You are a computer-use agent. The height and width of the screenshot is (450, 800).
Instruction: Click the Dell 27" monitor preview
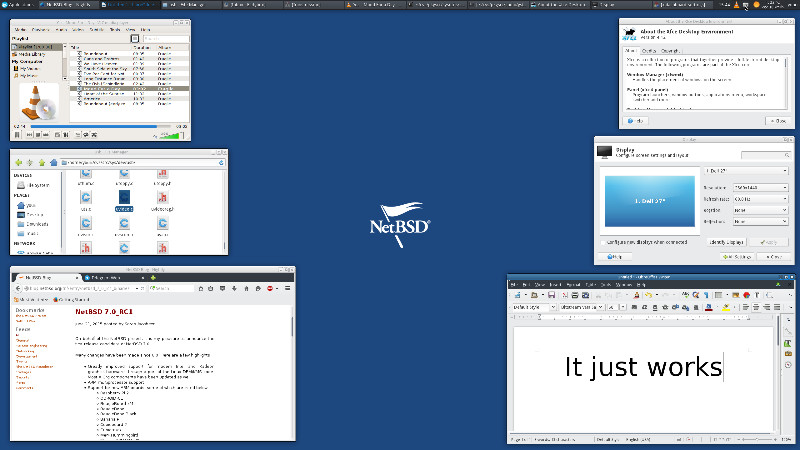click(649, 200)
